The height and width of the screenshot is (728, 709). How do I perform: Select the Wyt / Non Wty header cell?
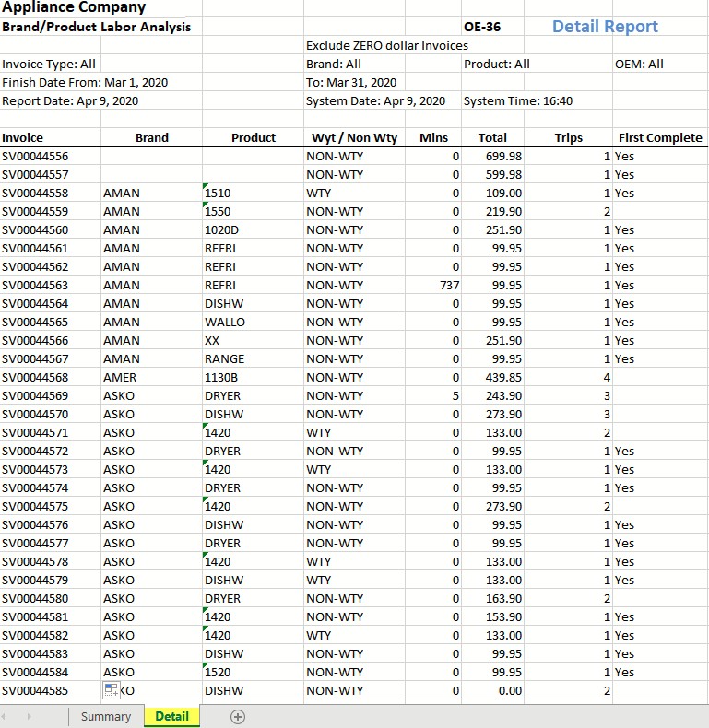[x=354, y=137]
